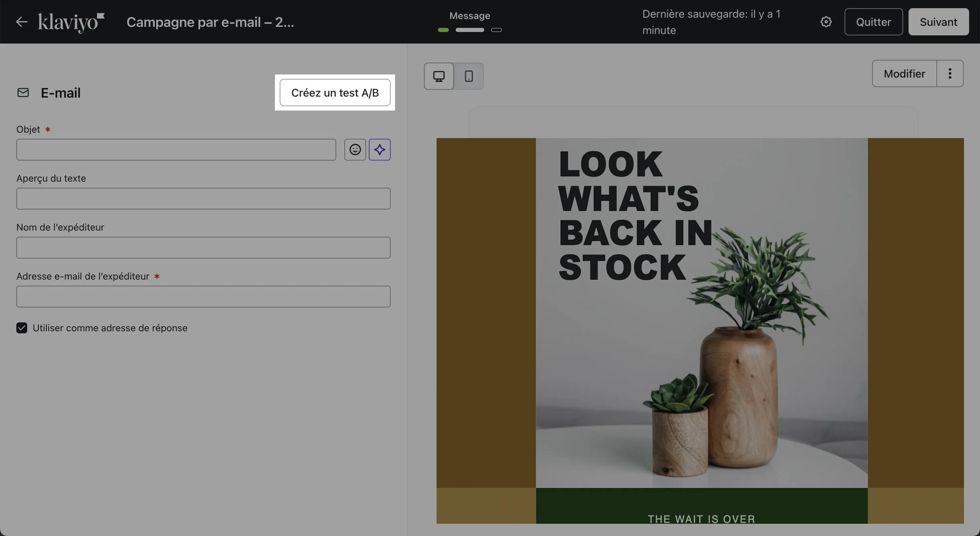
Task: Click the Suivant button
Action: [938, 22]
